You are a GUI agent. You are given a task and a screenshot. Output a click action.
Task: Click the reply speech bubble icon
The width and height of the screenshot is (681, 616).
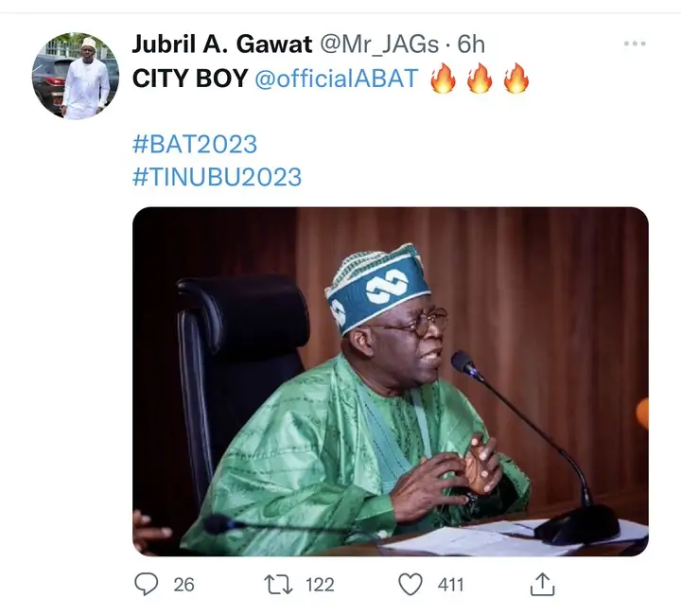(145, 585)
